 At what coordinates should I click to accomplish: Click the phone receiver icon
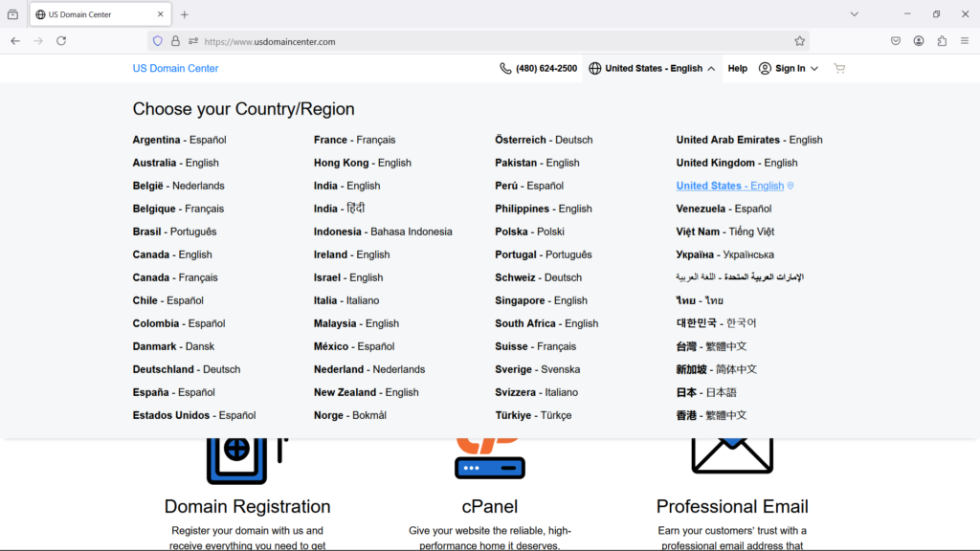[x=503, y=68]
